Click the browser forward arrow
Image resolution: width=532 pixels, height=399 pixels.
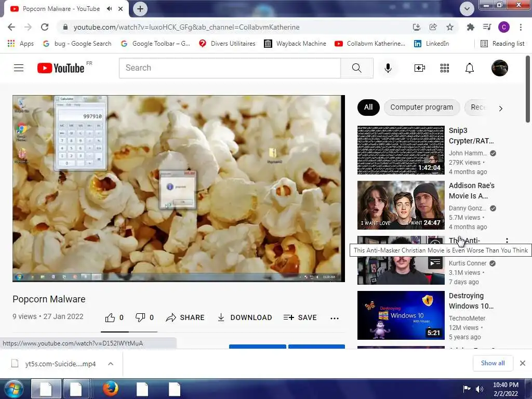click(28, 27)
